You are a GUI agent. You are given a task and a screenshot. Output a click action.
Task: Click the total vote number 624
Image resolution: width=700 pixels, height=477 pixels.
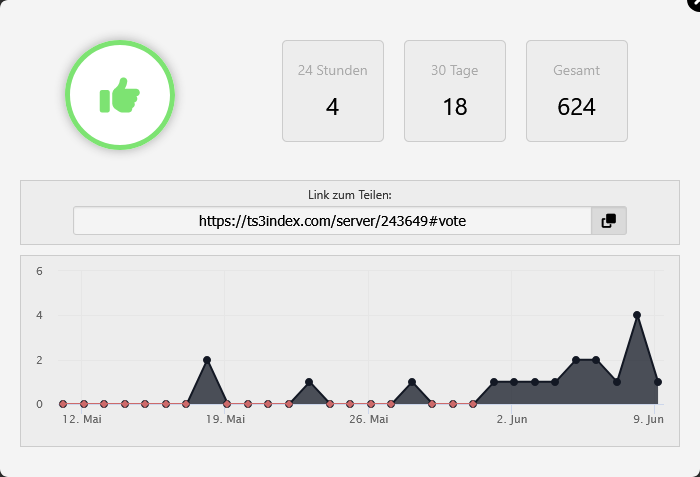pyautogui.click(x=576, y=107)
